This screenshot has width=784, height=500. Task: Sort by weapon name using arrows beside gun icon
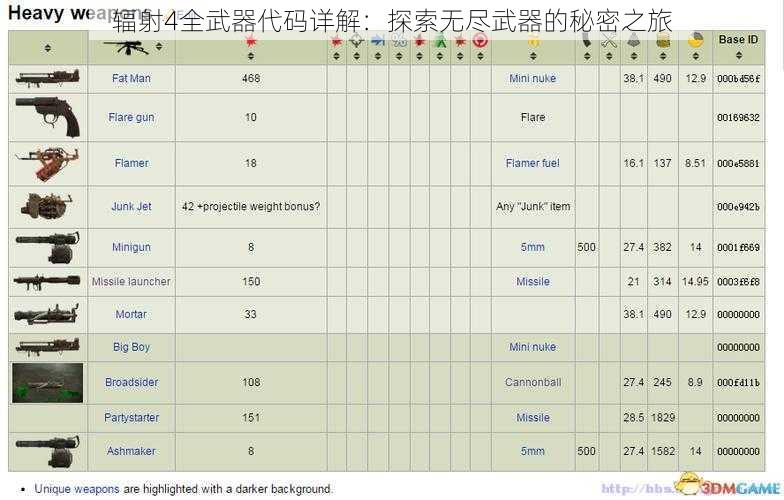pyautogui.click(x=159, y=46)
